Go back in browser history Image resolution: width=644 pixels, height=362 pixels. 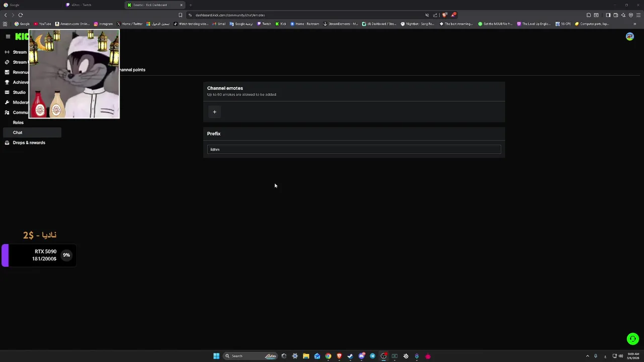tap(6, 15)
